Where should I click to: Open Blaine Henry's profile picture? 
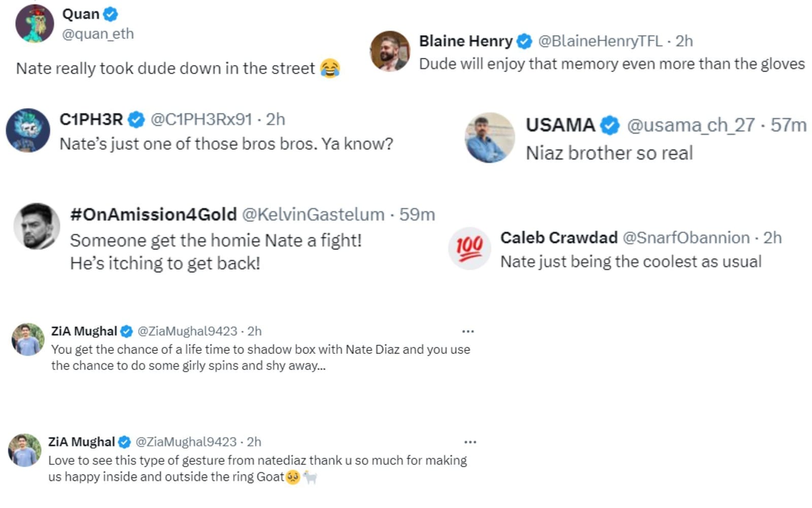coord(390,51)
